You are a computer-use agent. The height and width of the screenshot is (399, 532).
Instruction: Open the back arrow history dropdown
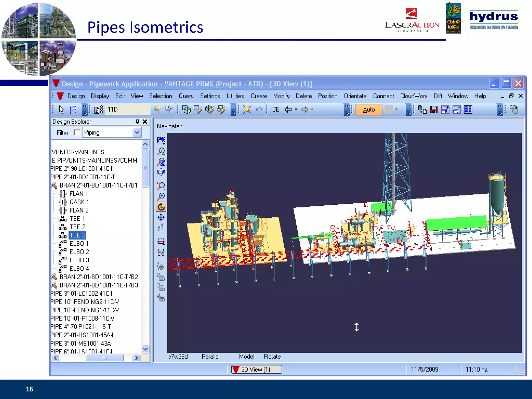click(x=296, y=109)
